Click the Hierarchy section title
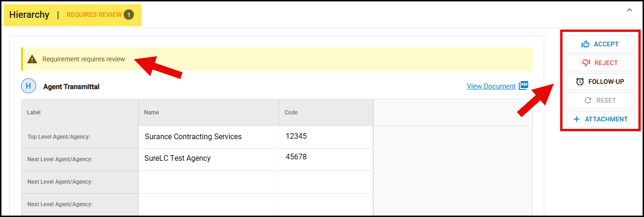The height and width of the screenshot is (217, 644). click(29, 15)
